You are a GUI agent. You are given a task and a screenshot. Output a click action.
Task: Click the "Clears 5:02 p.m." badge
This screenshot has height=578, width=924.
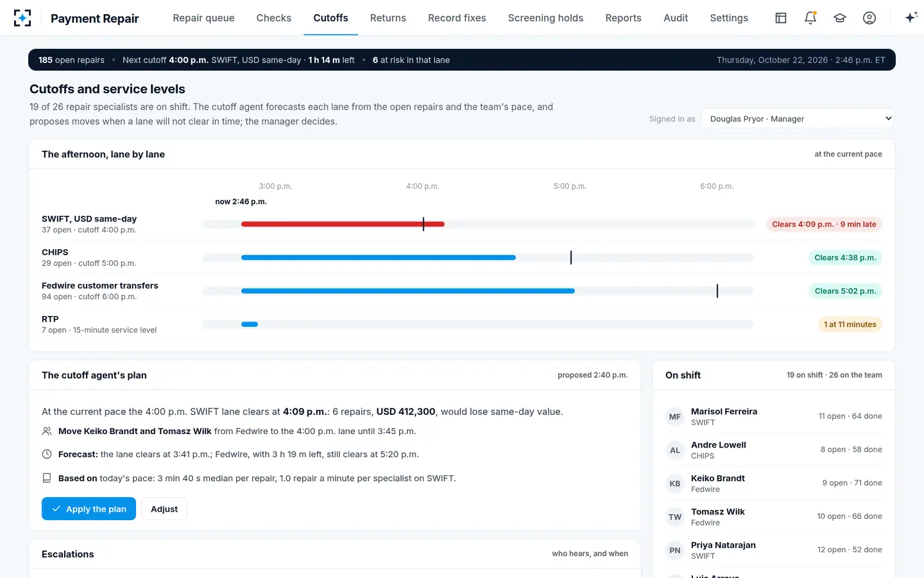tap(845, 291)
